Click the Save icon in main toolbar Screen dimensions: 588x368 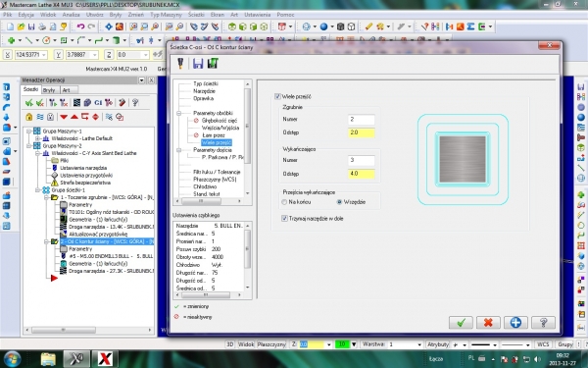[31, 26]
